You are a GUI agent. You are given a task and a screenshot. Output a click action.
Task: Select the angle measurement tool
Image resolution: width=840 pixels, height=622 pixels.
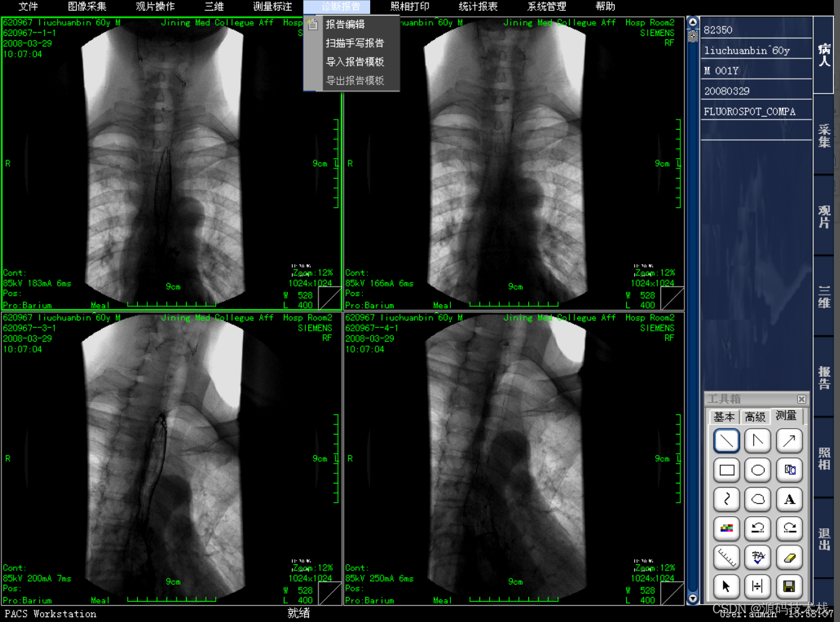click(758, 441)
